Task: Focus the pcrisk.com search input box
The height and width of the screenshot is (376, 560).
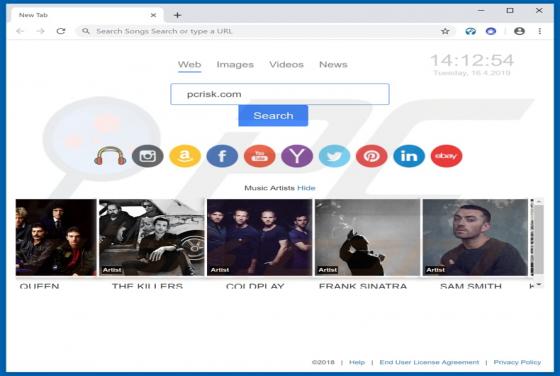Action: pyautogui.click(x=280, y=94)
